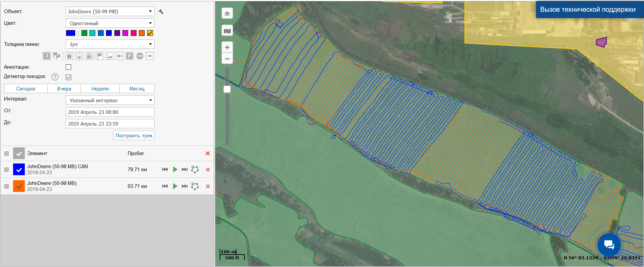Select the Неделя interval tab

100,89
